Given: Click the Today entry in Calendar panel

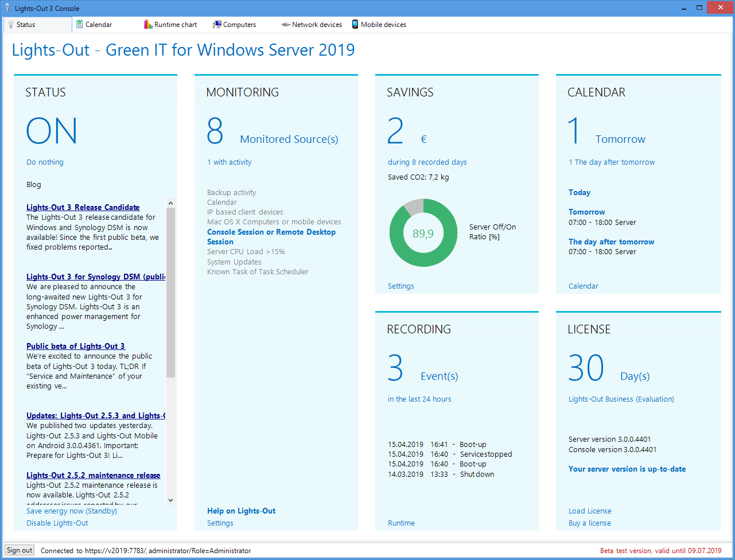Looking at the screenshot, I should pos(580,192).
